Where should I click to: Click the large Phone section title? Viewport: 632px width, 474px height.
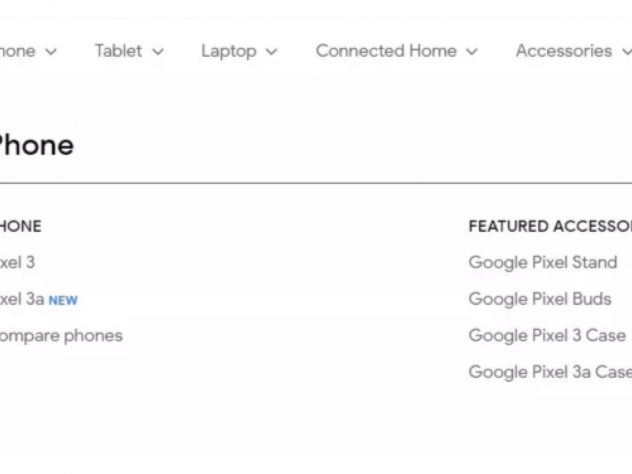tap(35, 145)
